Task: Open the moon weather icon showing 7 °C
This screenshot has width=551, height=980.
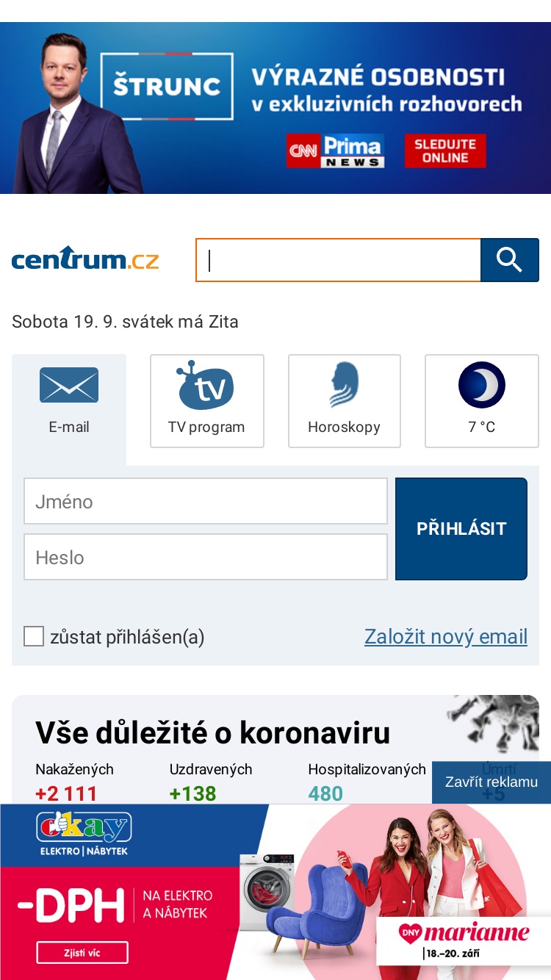Action: point(482,385)
